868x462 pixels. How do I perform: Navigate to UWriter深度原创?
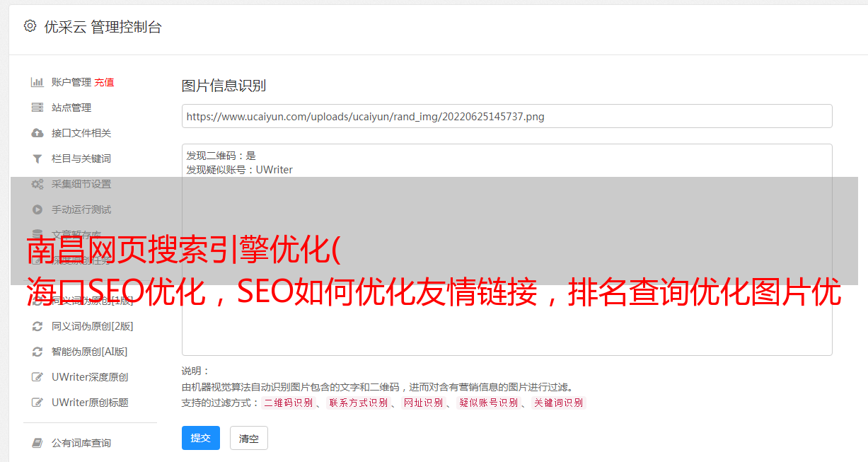90,377
